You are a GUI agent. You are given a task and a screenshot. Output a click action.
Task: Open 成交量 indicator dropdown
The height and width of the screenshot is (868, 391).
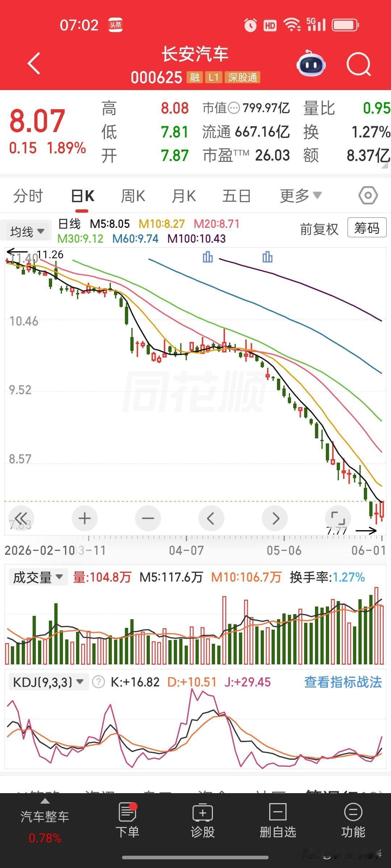[38, 577]
